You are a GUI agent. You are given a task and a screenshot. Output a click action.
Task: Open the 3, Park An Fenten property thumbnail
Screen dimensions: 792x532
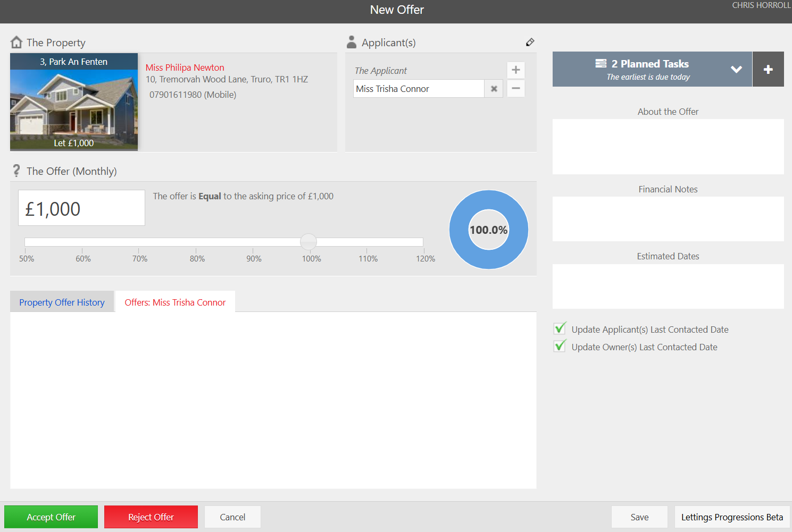74,102
